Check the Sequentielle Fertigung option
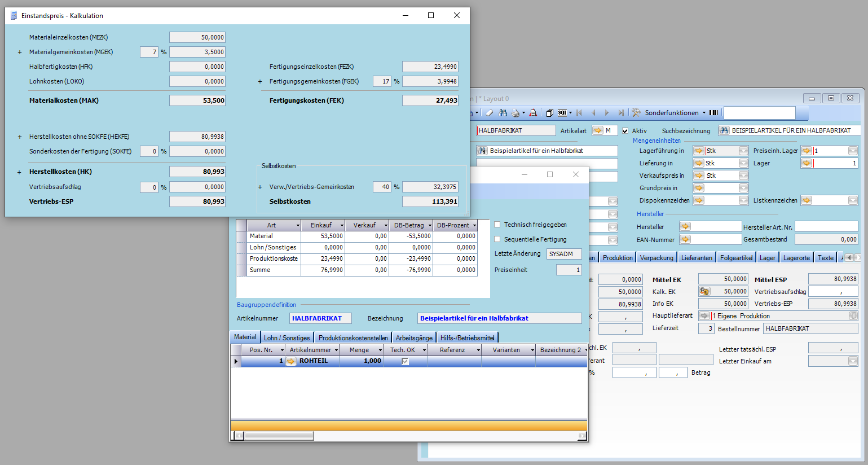Screen dimensions: 868x465 pyautogui.click(x=497, y=239)
